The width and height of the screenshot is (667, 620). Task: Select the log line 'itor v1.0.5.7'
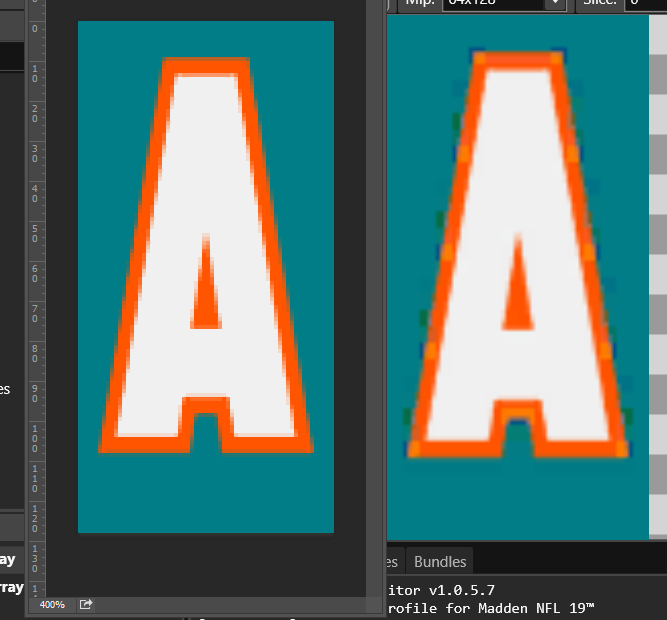(441, 590)
